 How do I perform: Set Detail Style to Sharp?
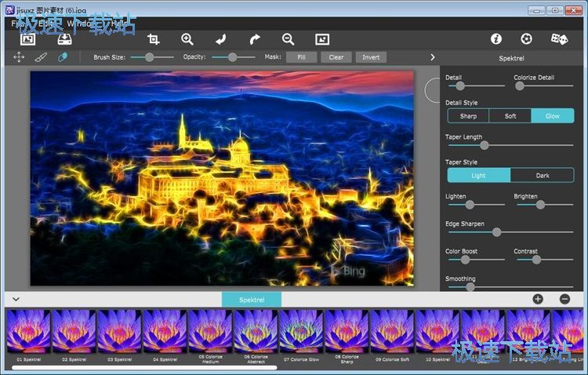[468, 116]
